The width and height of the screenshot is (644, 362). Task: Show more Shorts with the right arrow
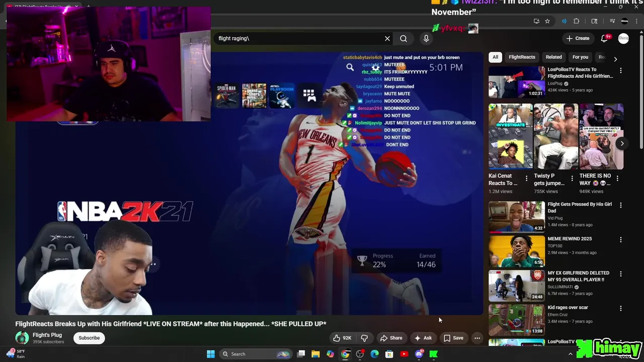(x=622, y=143)
